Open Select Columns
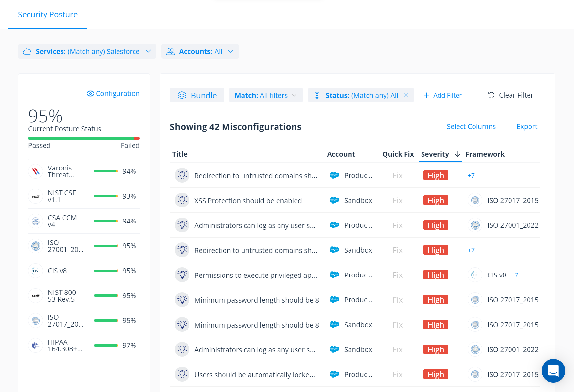The height and width of the screenshot is (392, 574). [471, 126]
